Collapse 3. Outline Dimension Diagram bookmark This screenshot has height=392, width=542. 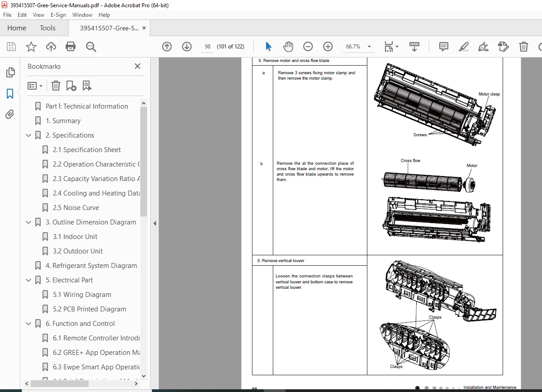pos(29,222)
